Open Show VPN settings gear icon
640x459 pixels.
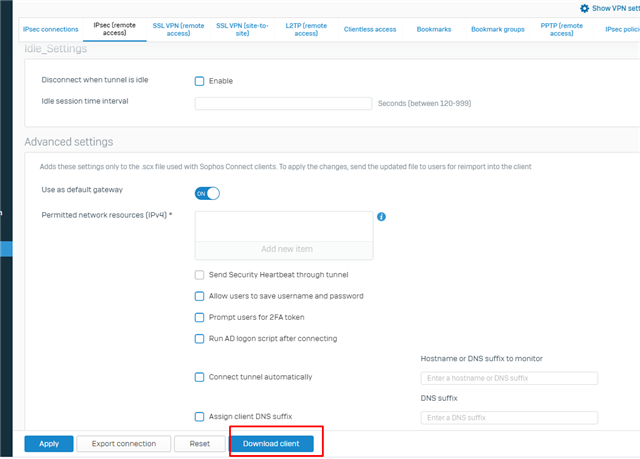tap(584, 8)
